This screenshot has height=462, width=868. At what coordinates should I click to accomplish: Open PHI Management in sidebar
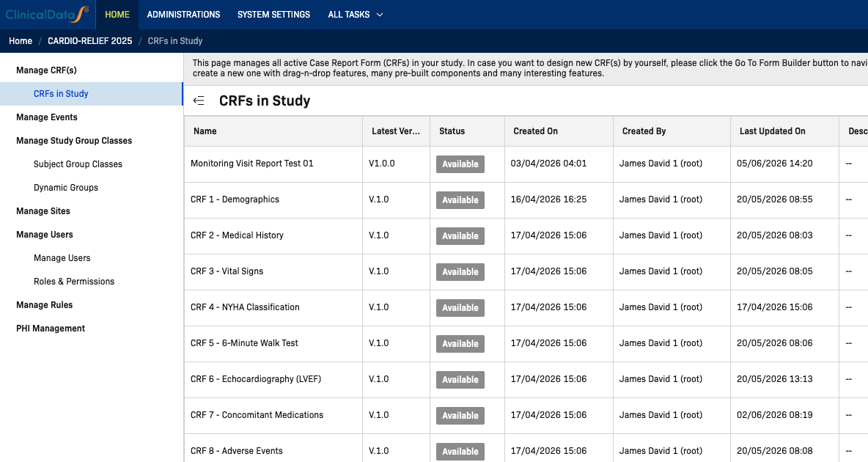pos(51,329)
